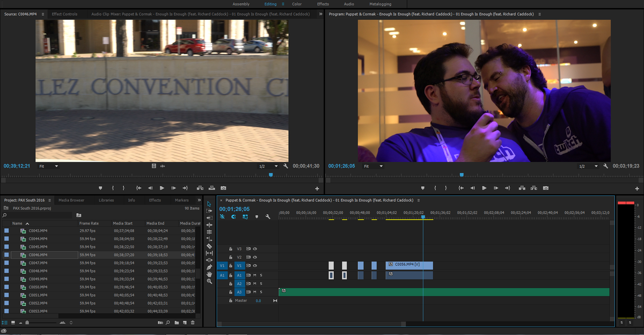Select the Ripple Edit tool
Image resolution: width=644 pixels, height=335 pixels.
(209, 225)
